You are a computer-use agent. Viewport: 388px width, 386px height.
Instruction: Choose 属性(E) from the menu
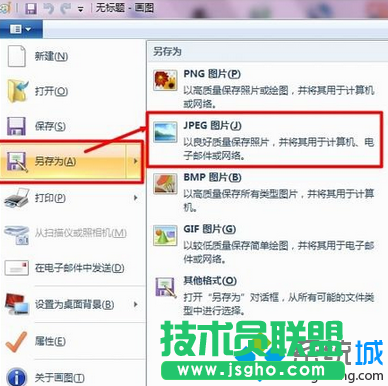pos(50,341)
